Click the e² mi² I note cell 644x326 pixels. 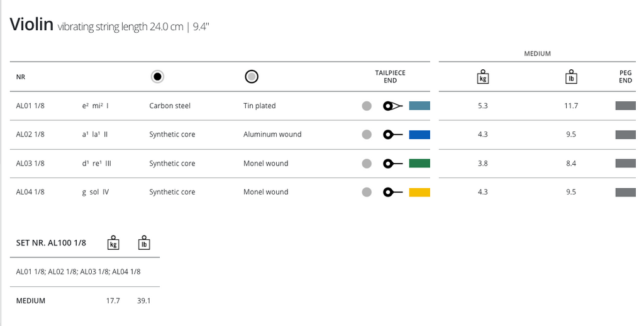[x=96, y=106]
